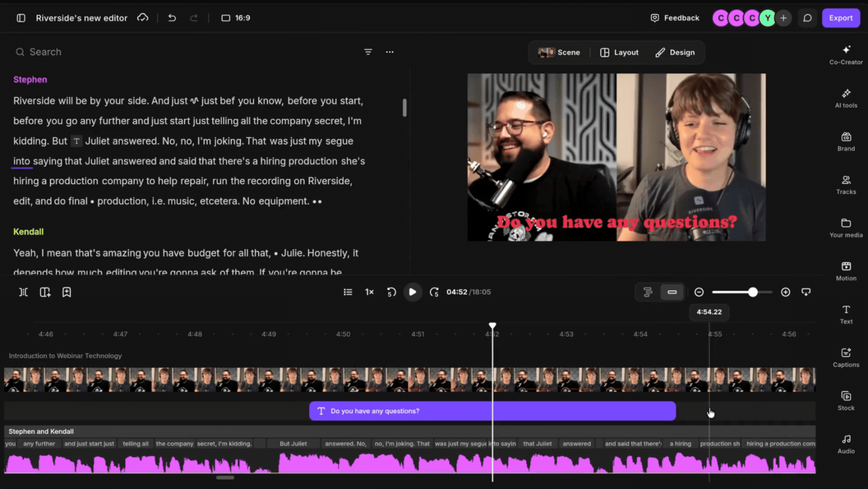This screenshot has height=489, width=868.
Task: Click the split clip tool icon
Action: pyautogui.click(x=24, y=292)
